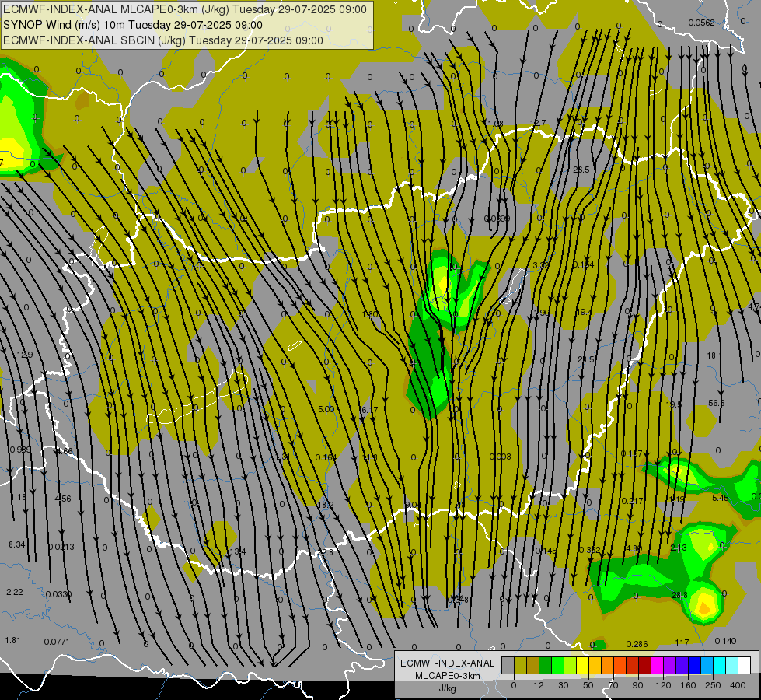Click the map value 0.140
Image resolution: width=761 pixels, height=700 pixels.
(725, 641)
